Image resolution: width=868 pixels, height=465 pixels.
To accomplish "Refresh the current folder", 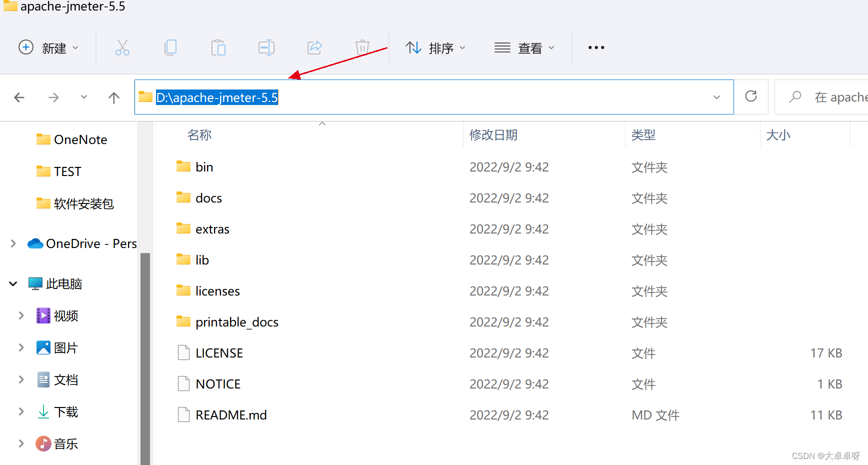I will click(x=751, y=96).
